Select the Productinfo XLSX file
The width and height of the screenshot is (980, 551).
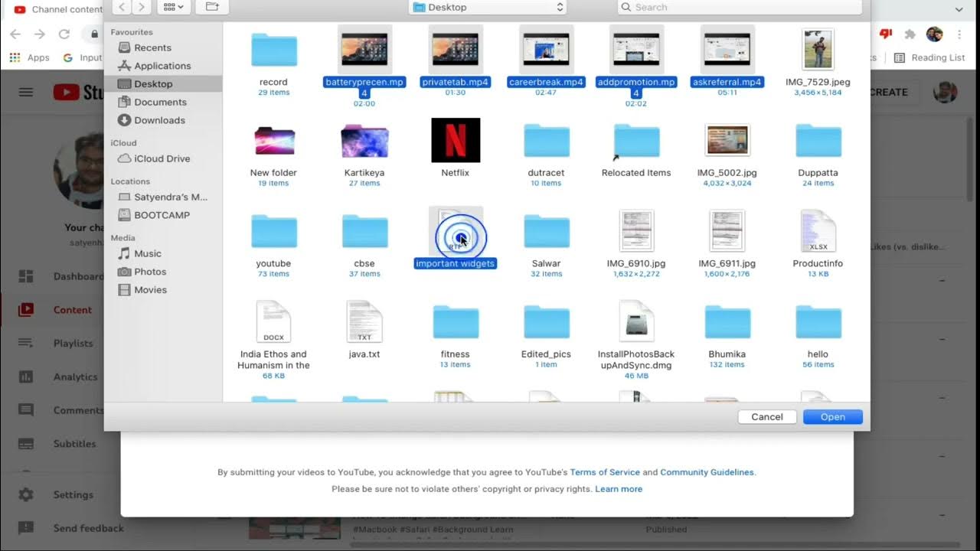pyautogui.click(x=818, y=230)
